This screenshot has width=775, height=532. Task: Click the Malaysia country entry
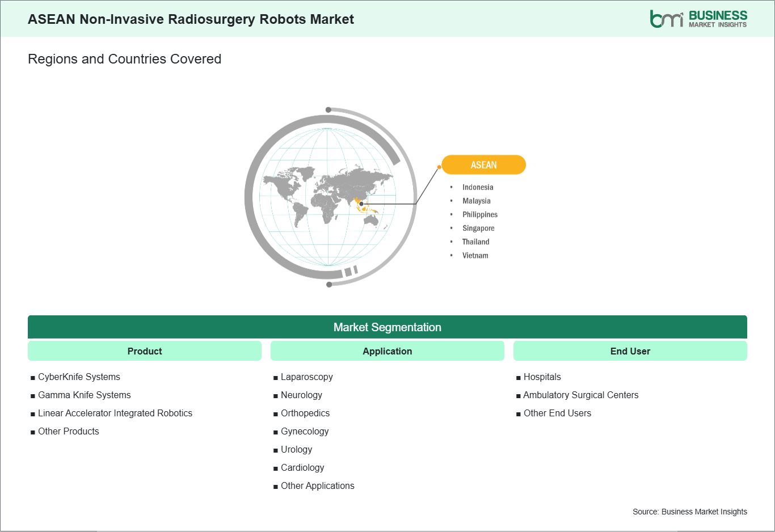477,201
